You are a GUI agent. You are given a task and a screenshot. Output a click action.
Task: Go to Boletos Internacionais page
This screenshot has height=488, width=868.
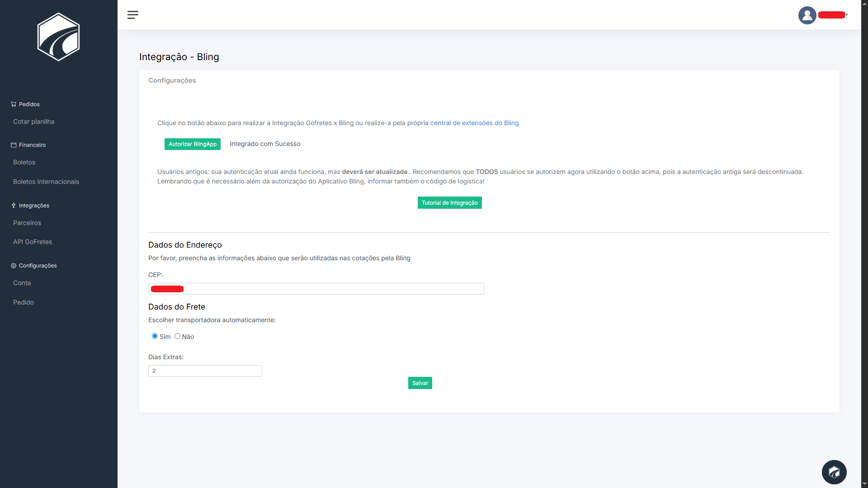coord(46,182)
